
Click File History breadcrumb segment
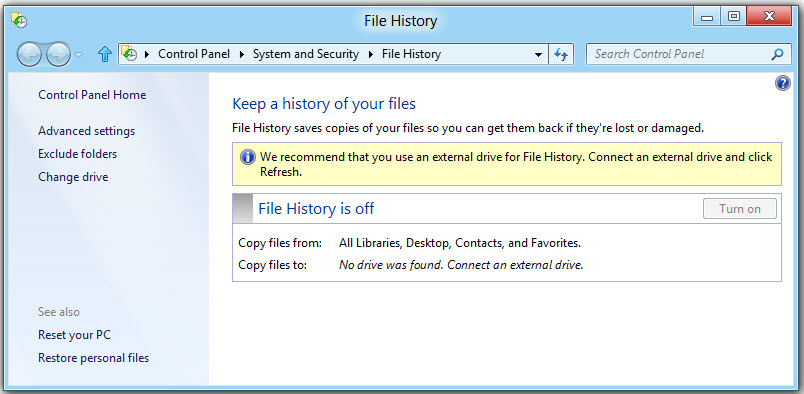point(411,54)
